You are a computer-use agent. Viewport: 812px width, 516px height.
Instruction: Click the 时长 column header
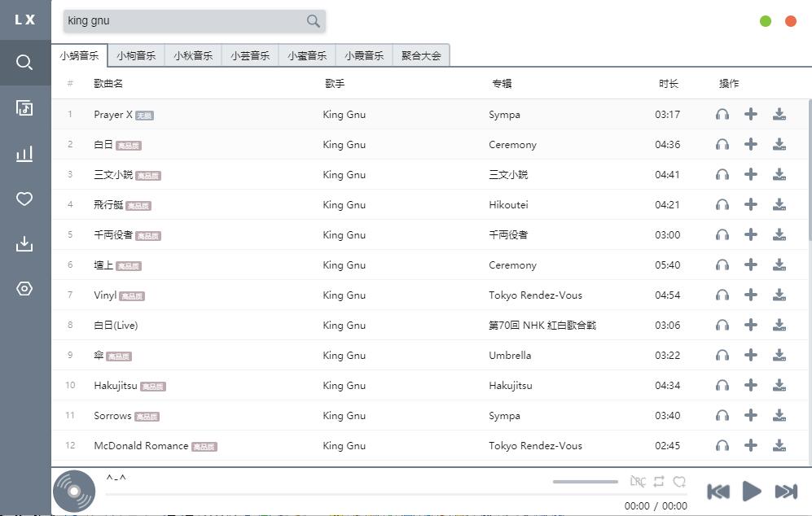pyautogui.click(x=669, y=83)
